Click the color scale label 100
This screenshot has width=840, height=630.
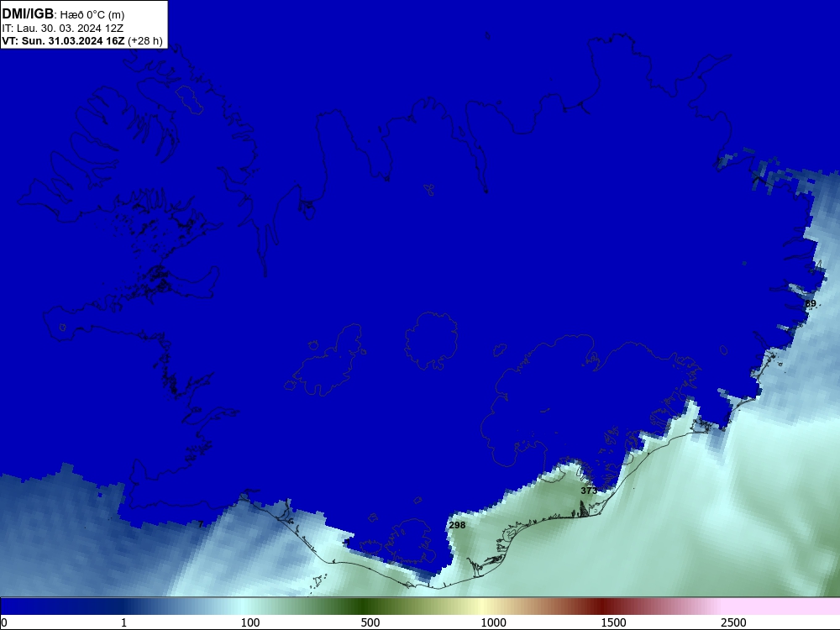(250, 622)
